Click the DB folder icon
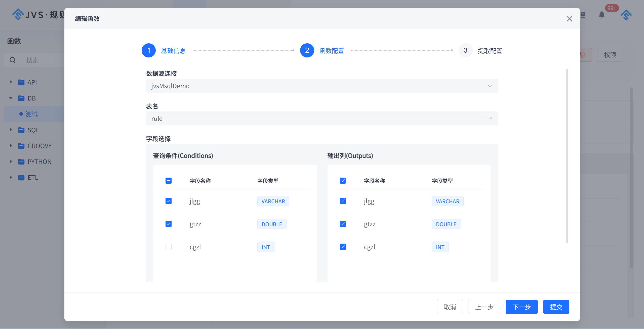 click(21, 98)
